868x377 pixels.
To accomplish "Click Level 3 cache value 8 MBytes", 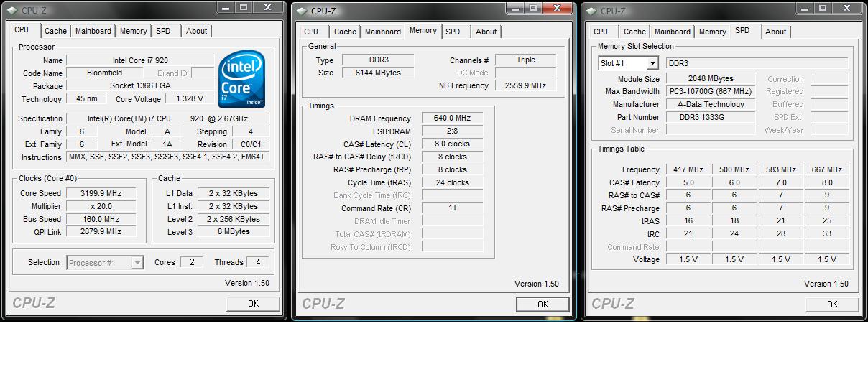I will point(234,231).
